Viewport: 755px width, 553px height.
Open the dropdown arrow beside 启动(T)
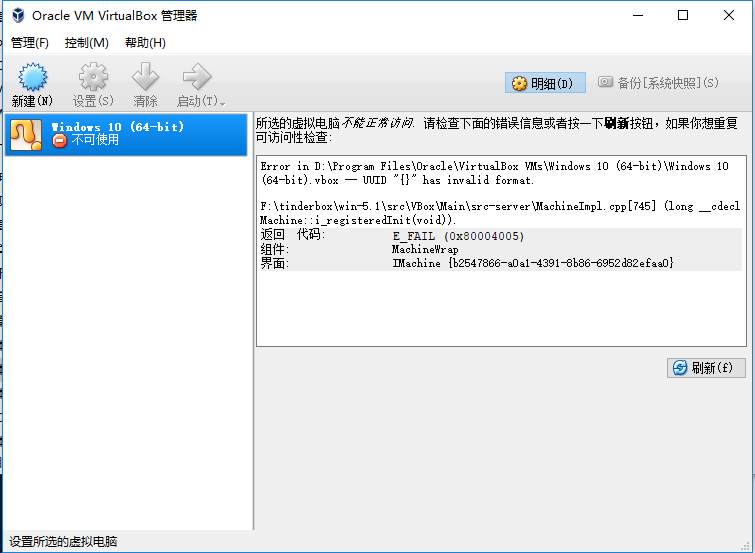click(x=222, y=103)
